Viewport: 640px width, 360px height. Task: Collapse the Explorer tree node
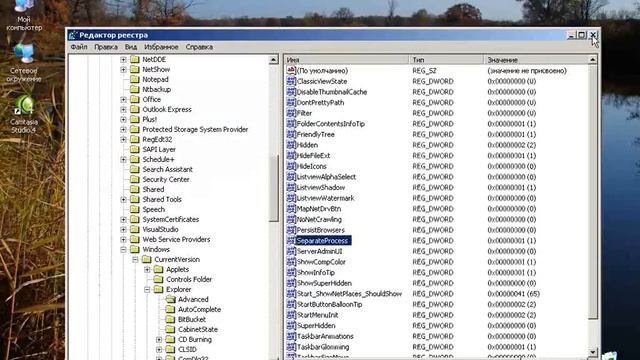pos(147,289)
